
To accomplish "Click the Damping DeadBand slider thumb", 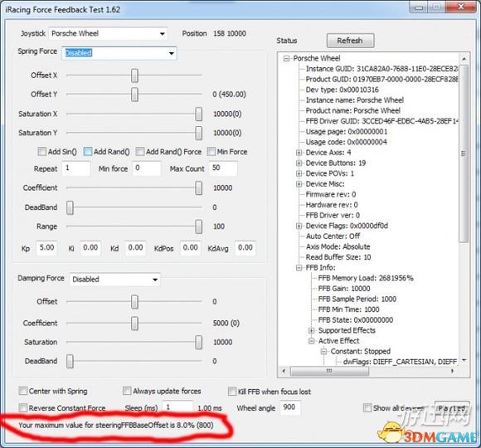I will 70,362.
